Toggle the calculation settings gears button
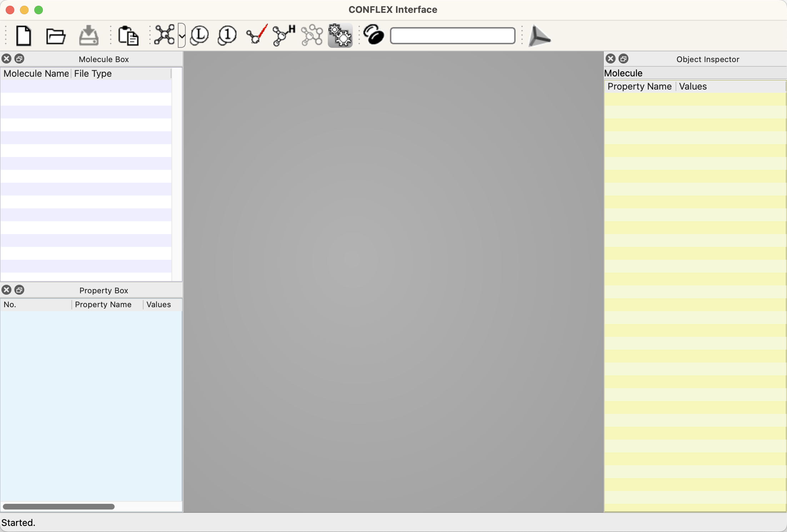Viewport: 787px width, 532px height. click(340, 35)
